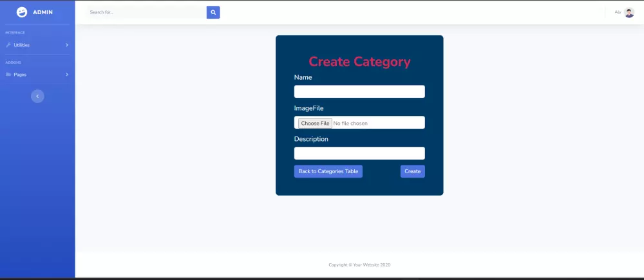Click the magnifier search button

(213, 12)
